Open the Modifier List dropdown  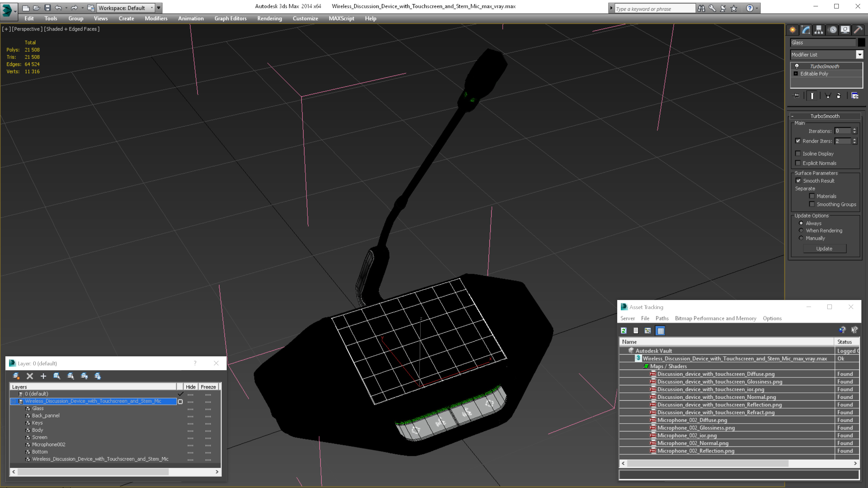click(860, 54)
